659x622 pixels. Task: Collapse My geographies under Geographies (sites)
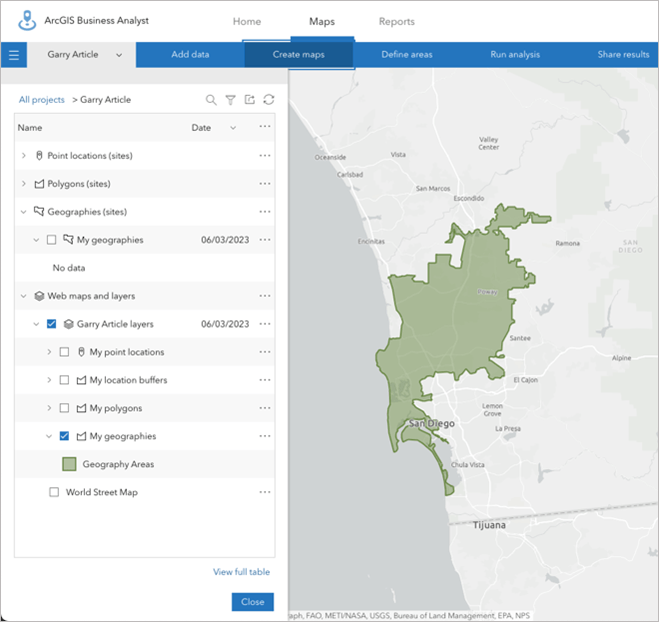pyautogui.click(x=36, y=240)
